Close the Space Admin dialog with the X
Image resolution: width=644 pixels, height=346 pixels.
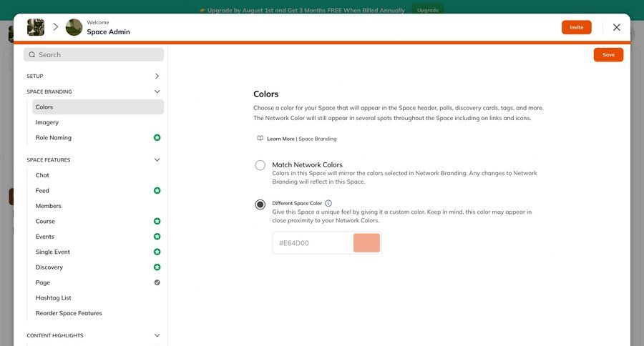[617, 27]
